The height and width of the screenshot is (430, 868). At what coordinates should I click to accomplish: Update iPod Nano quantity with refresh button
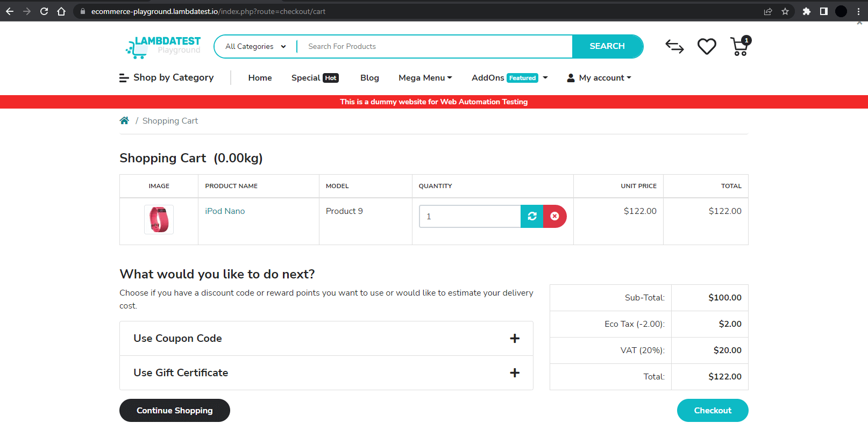532,216
